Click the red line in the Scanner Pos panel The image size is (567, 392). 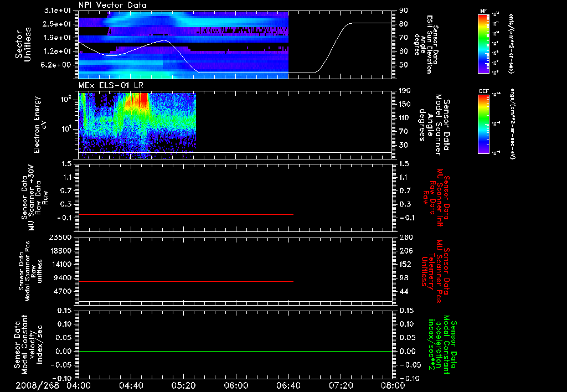click(x=186, y=281)
